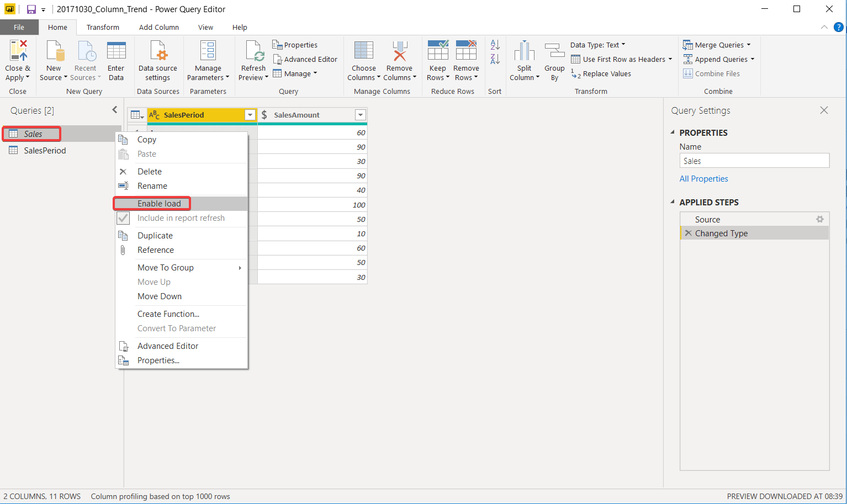Open the SalesPeriod column filter dropdown

pos(250,115)
